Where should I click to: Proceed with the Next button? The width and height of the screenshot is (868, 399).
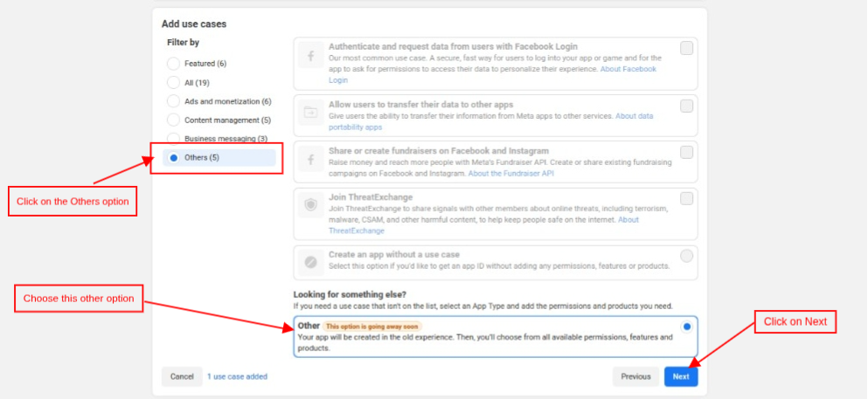[681, 376]
